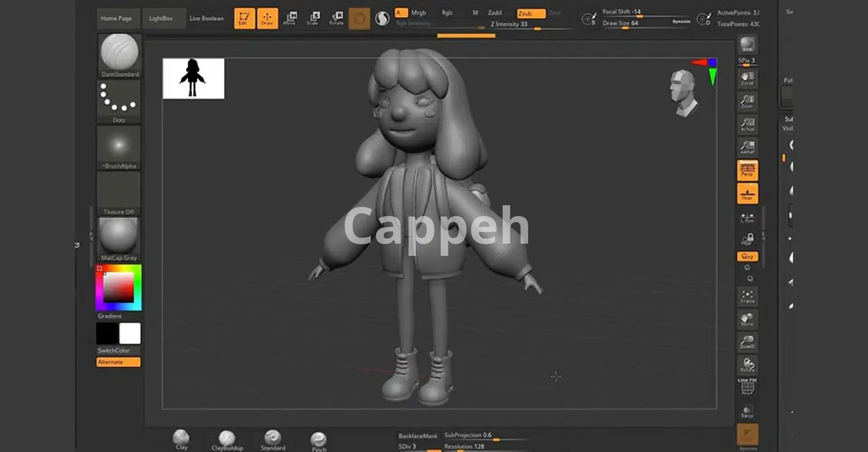Click the Scroll canvas icon
Screen dimensions: 868x452
click(x=747, y=79)
